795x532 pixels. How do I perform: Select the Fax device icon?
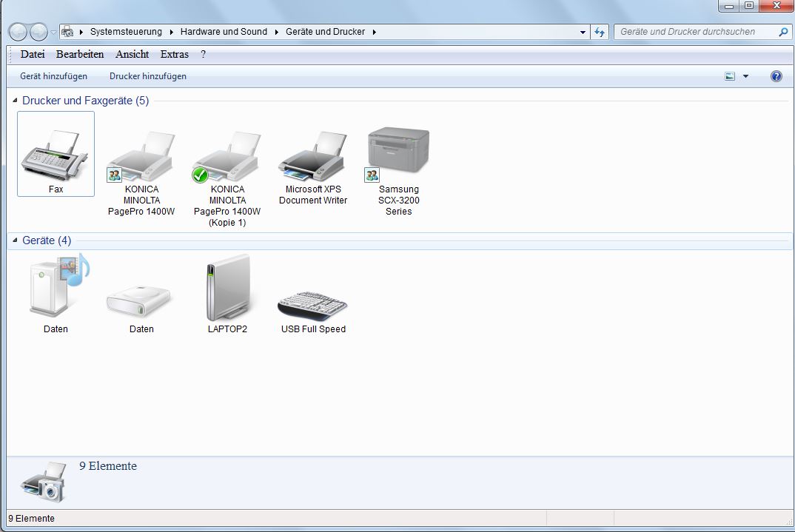pyautogui.click(x=56, y=154)
